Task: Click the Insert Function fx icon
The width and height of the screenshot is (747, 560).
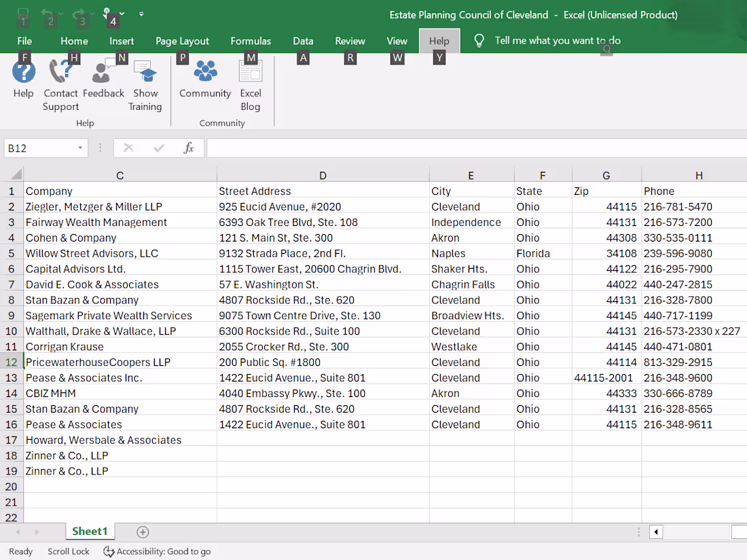Action: (189, 147)
